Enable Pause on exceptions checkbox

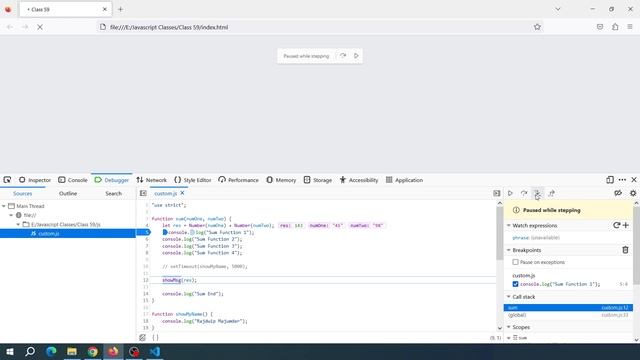516,262
